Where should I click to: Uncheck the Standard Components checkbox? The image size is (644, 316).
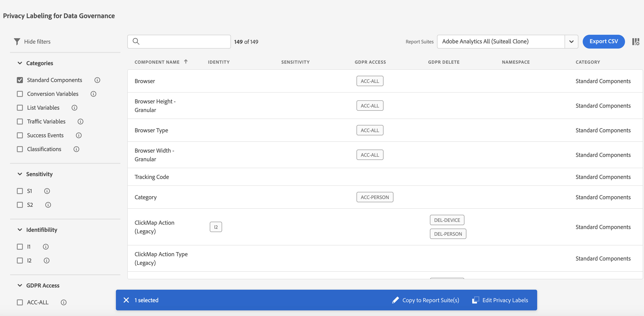[20, 80]
